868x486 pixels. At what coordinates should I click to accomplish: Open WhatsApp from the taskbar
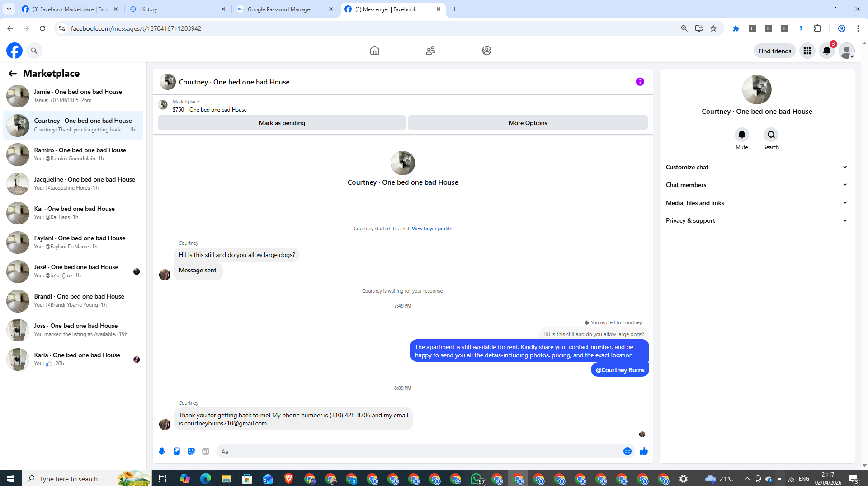pos(476,479)
